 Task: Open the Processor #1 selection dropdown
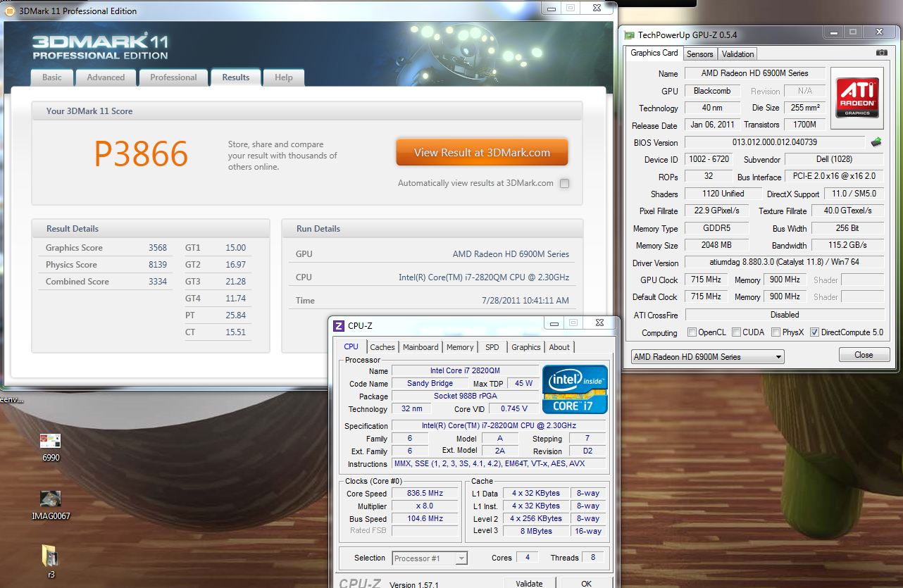[x=430, y=558]
